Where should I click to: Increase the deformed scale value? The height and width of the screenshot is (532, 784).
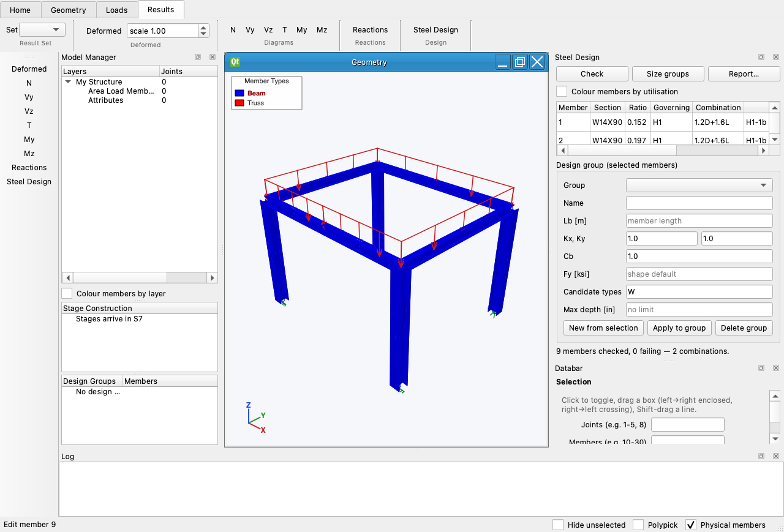204,28
